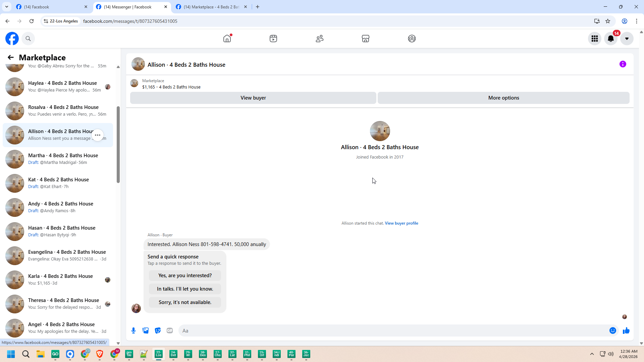Image resolution: width=644 pixels, height=362 pixels.
Task: Reload the current page
Action: point(32,21)
